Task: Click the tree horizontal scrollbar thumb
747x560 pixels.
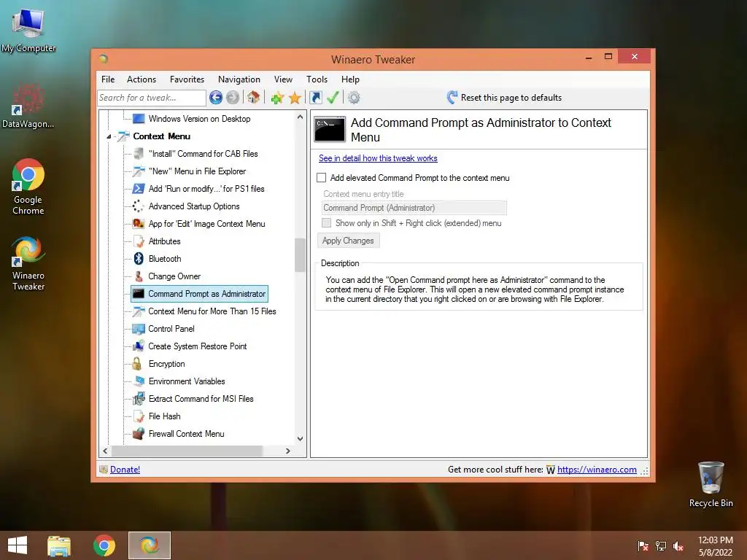Action: click(x=187, y=451)
